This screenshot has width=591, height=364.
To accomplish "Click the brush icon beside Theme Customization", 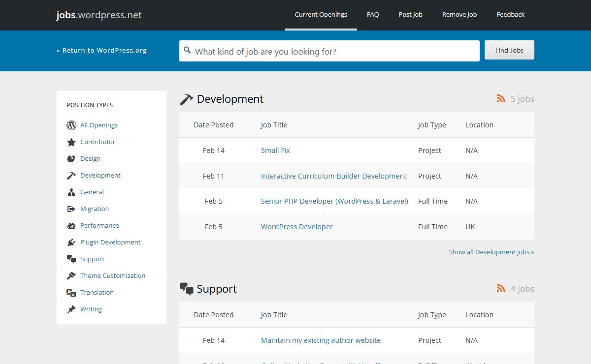I will [71, 276].
